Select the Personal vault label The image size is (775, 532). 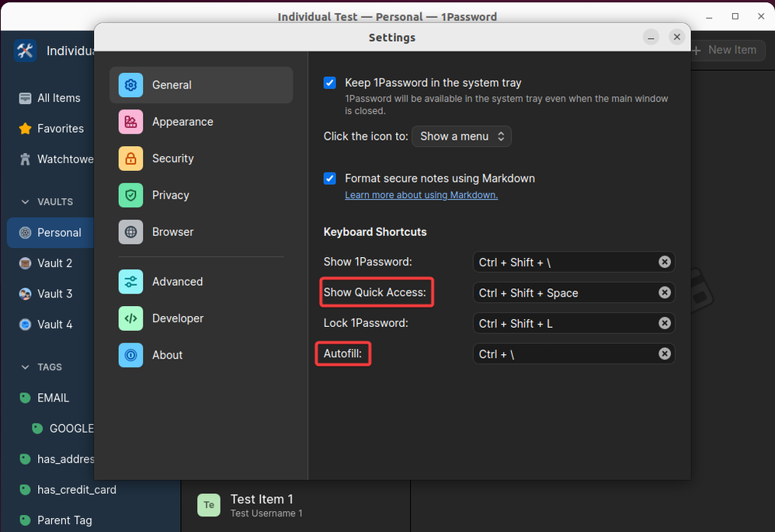pyautogui.click(x=59, y=233)
